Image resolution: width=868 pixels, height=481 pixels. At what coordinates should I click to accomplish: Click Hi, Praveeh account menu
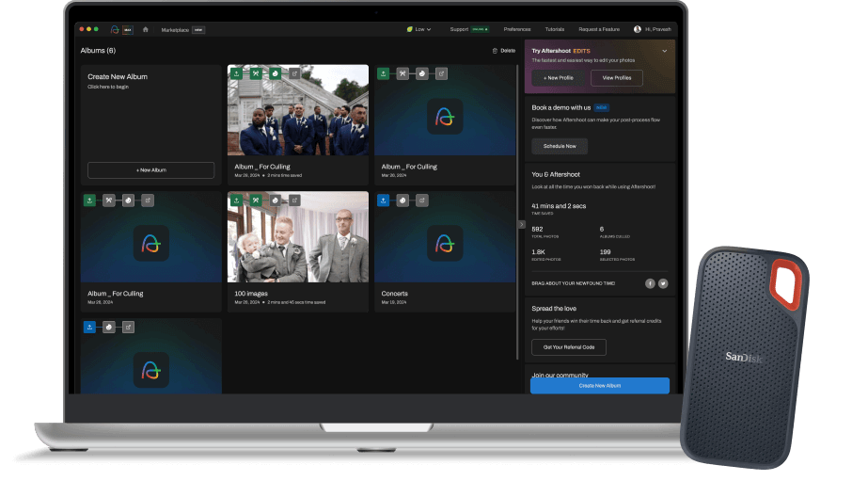[x=658, y=29]
